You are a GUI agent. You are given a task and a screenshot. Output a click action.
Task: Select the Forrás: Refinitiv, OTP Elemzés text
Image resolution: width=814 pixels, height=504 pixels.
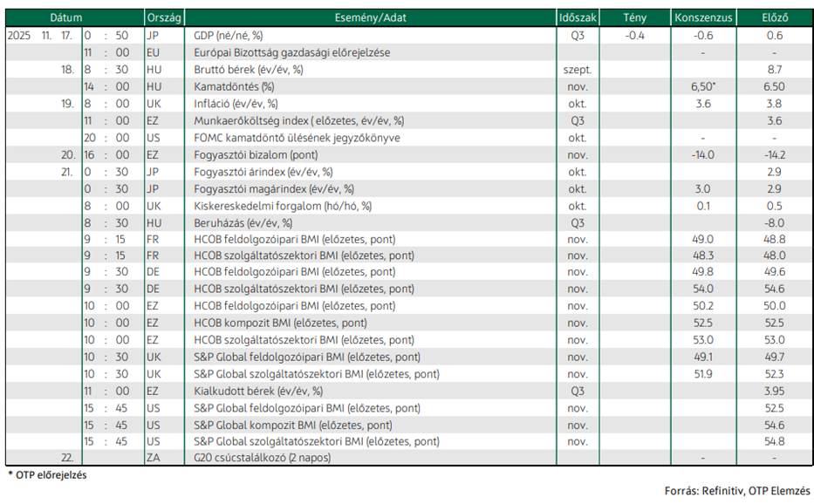click(737, 491)
